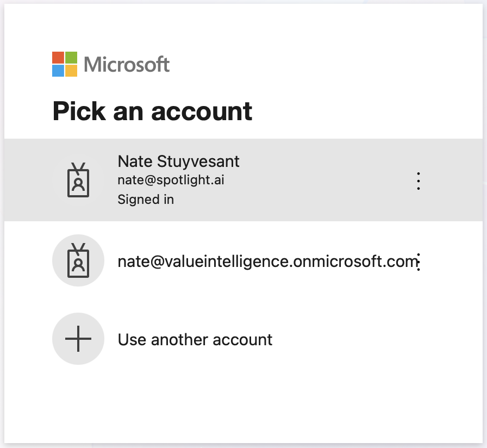Image resolution: width=487 pixels, height=448 pixels.
Task: Open three-dot menu for valueintelligence account
Action: point(419,262)
